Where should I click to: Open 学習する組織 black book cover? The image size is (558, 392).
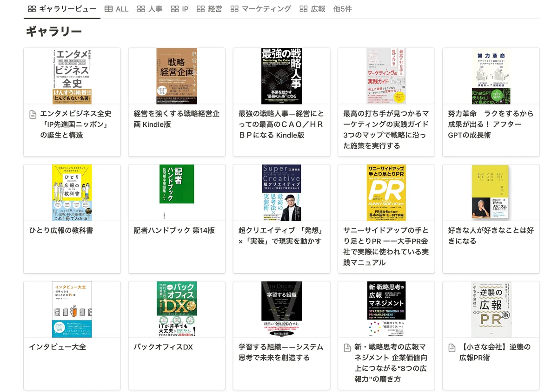click(281, 309)
